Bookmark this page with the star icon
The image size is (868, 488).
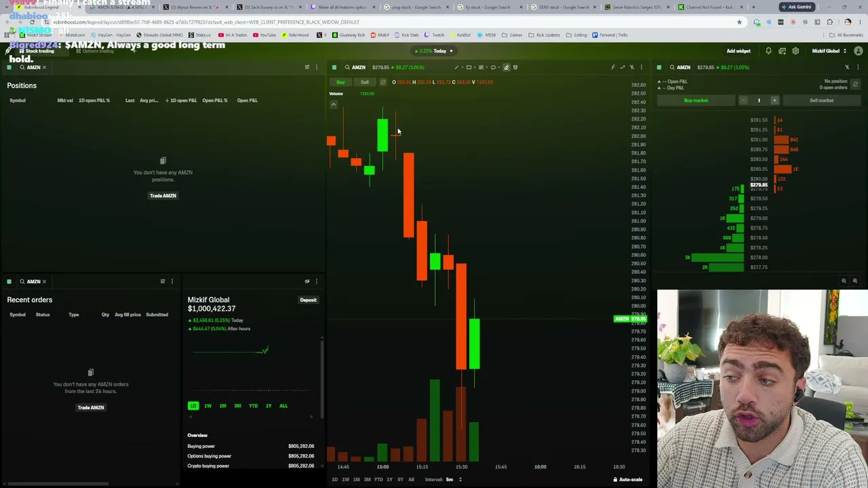[x=739, y=22]
